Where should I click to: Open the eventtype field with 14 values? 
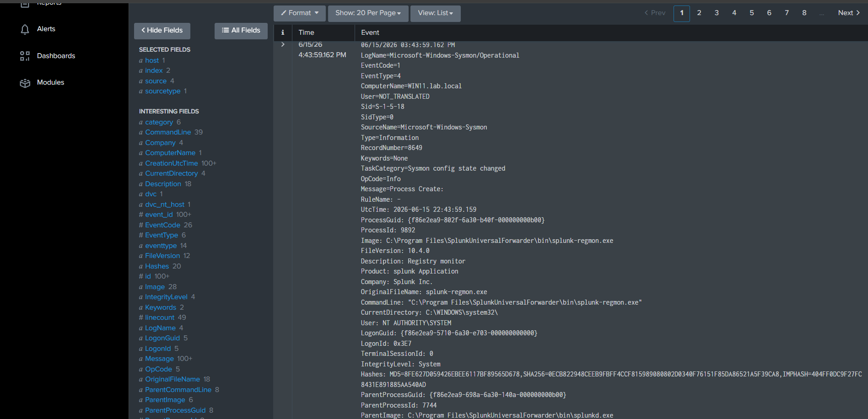click(161, 246)
